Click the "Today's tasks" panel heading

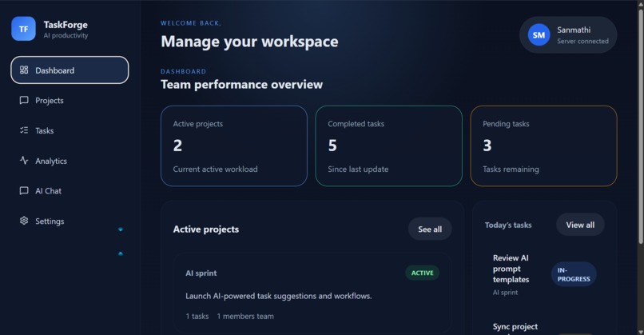(508, 225)
